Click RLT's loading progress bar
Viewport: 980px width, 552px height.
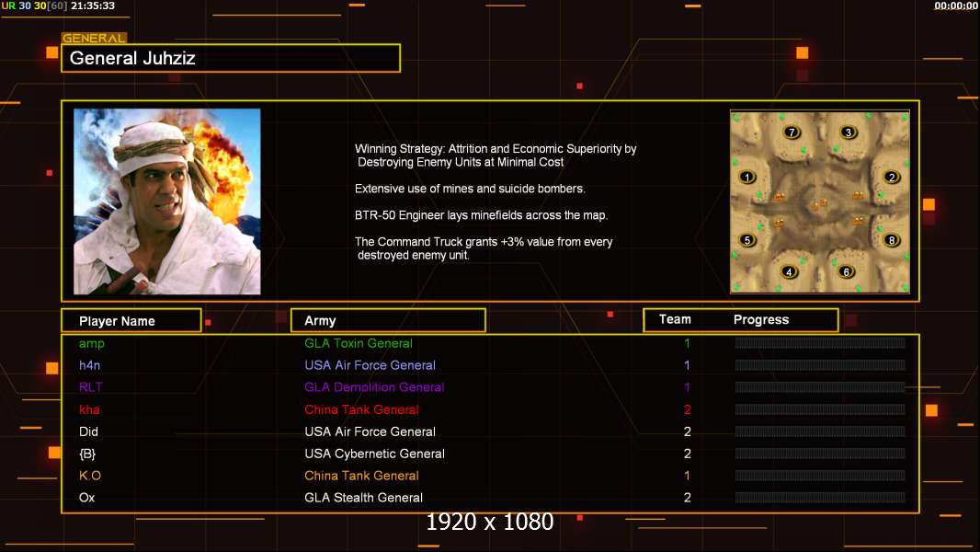(x=820, y=387)
